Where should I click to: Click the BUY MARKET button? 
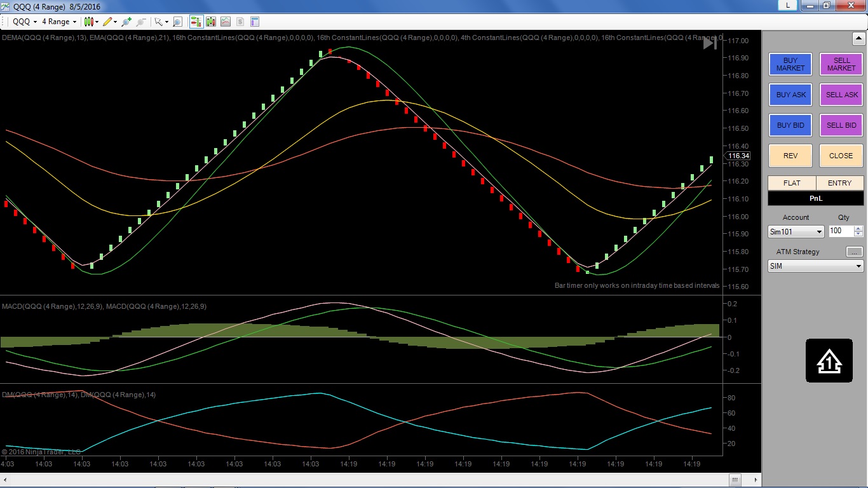790,64
